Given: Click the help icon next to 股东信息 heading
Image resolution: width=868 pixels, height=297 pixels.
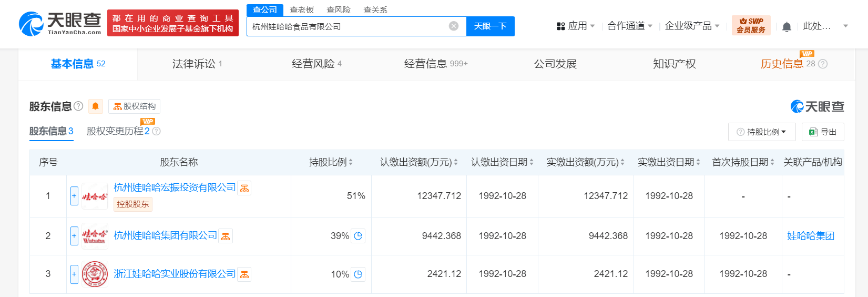Looking at the screenshot, I should [x=78, y=106].
